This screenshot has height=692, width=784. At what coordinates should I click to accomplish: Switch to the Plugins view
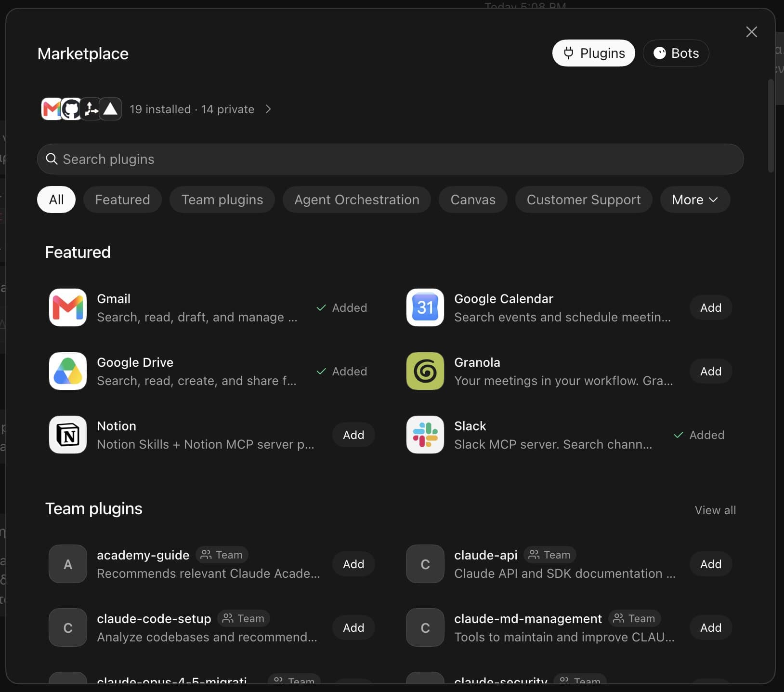(x=593, y=53)
